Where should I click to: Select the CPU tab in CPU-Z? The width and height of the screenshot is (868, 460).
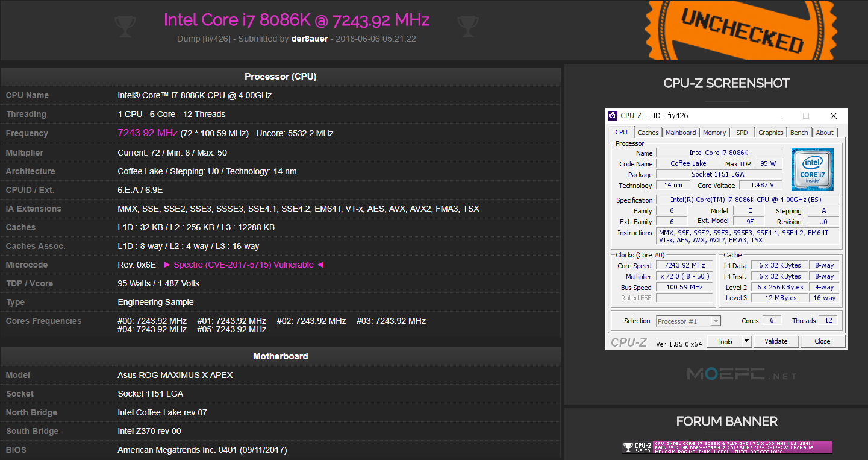tap(622, 133)
